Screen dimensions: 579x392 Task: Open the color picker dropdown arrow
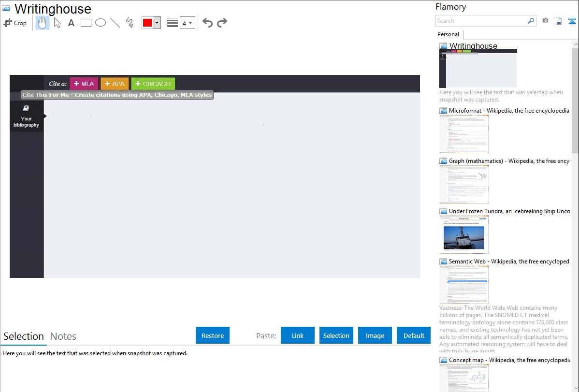tap(157, 23)
